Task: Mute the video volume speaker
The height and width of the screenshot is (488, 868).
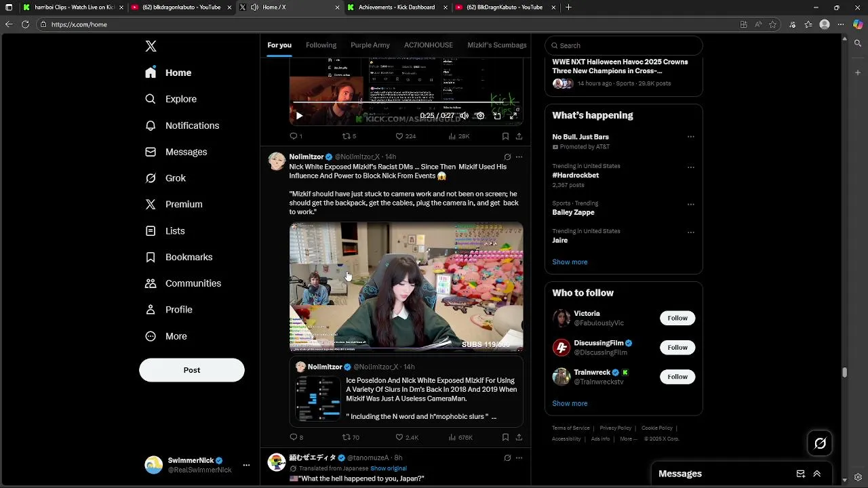Action: 464,116
